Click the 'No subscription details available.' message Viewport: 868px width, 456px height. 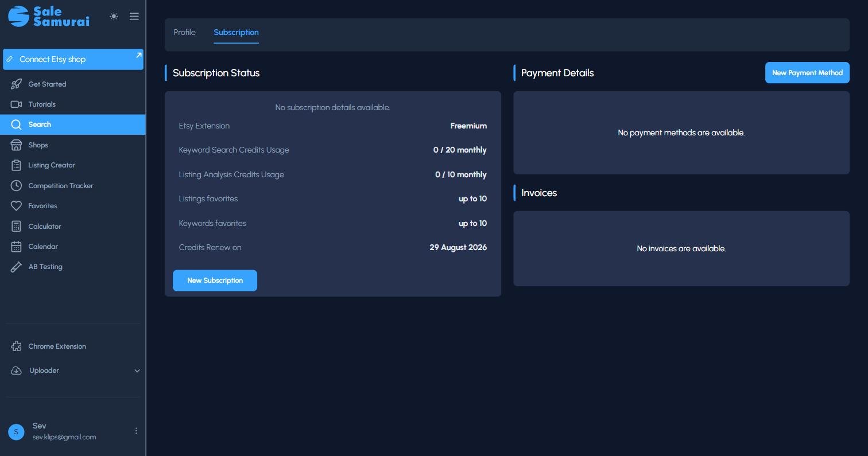[332, 107]
